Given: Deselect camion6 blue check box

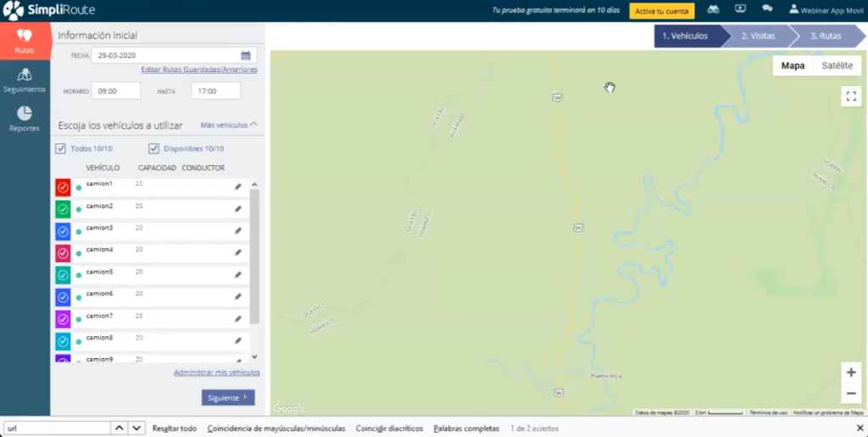Looking at the screenshot, I should tap(63, 297).
